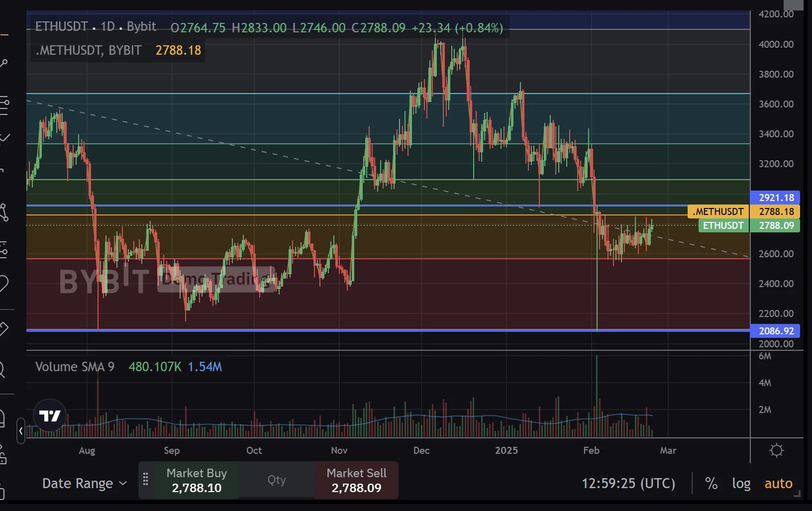Open the heart icons tool

(4, 284)
